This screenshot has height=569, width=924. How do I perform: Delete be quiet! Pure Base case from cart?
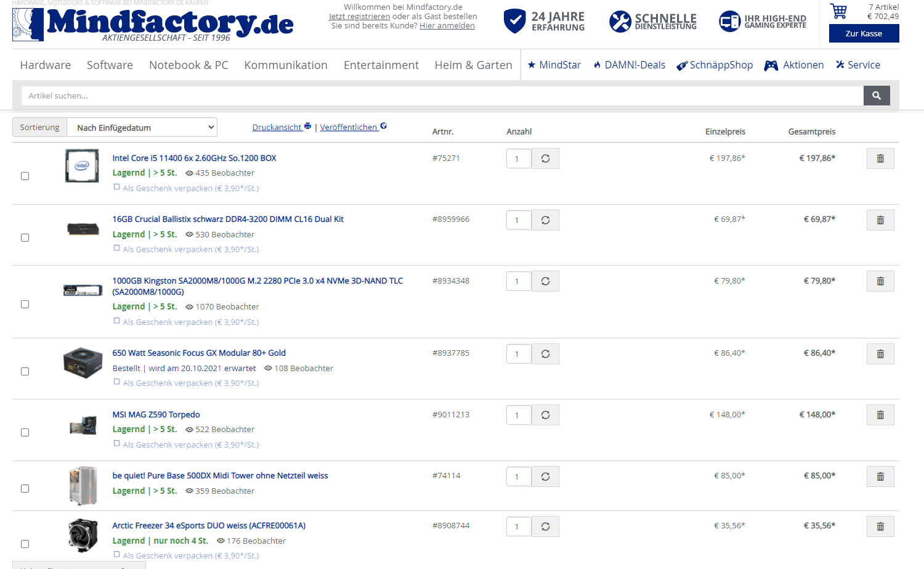880,477
